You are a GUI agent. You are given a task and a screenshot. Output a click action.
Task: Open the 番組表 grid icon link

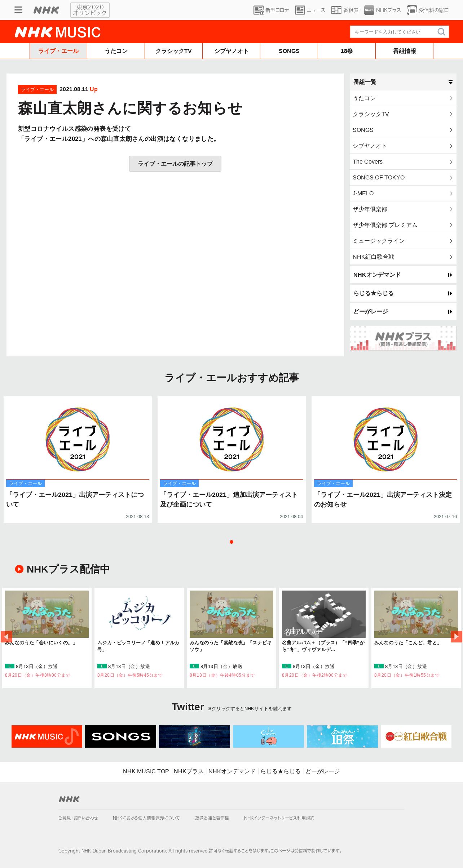coord(345,10)
